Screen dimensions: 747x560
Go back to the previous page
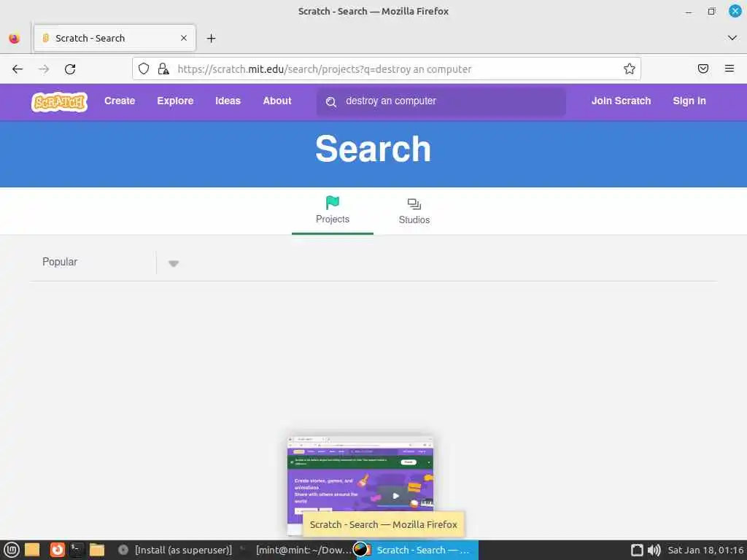(x=18, y=69)
